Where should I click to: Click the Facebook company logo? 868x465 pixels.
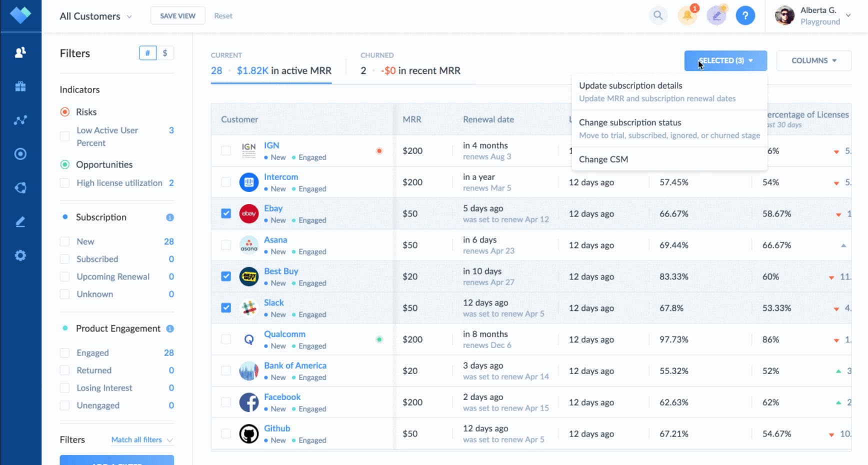(x=248, y=402)
